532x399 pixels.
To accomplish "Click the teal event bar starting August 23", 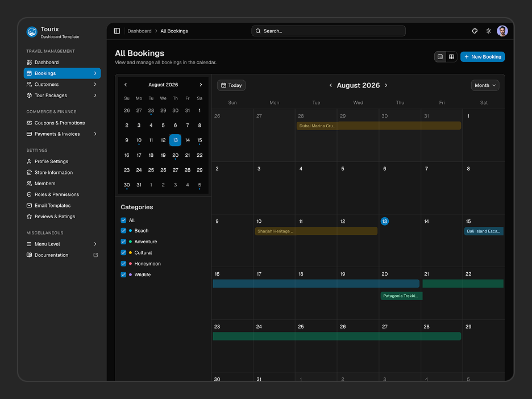I will tap(337, 336).
